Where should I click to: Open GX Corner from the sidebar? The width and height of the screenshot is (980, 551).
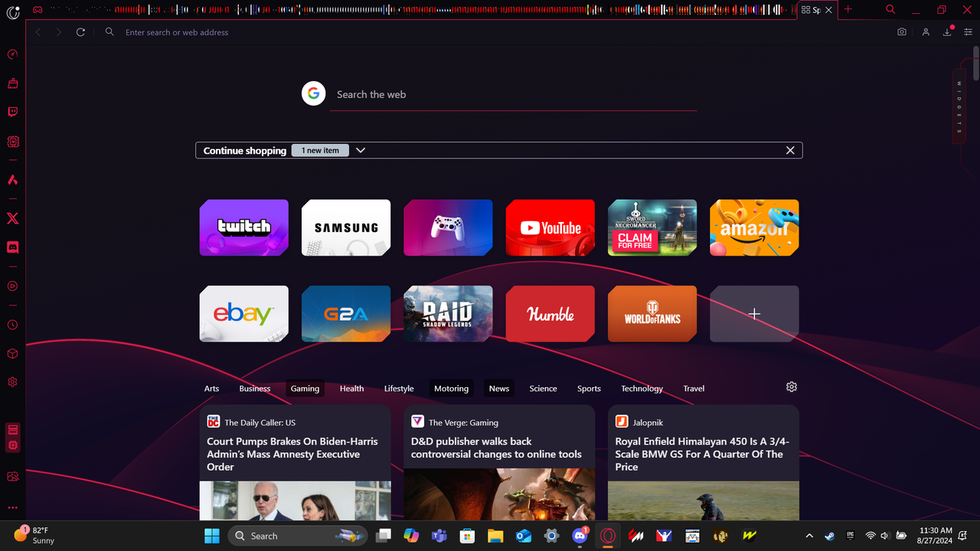(x=12, y=54)
